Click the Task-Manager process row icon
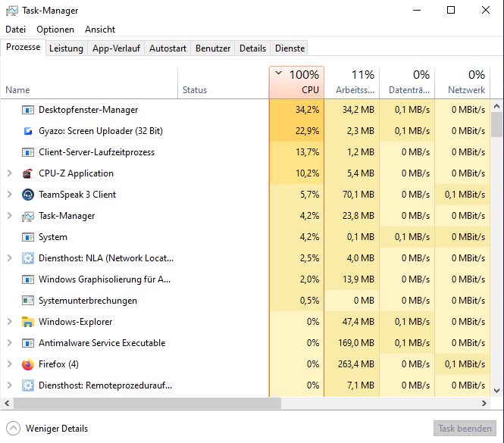The width and height of the screenshot is (504, 443). pos(28,216)
